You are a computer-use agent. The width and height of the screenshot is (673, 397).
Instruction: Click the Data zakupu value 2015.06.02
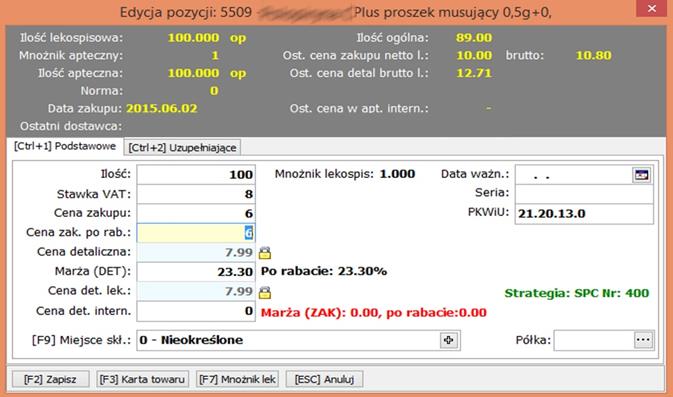click(x=162, y=108)
